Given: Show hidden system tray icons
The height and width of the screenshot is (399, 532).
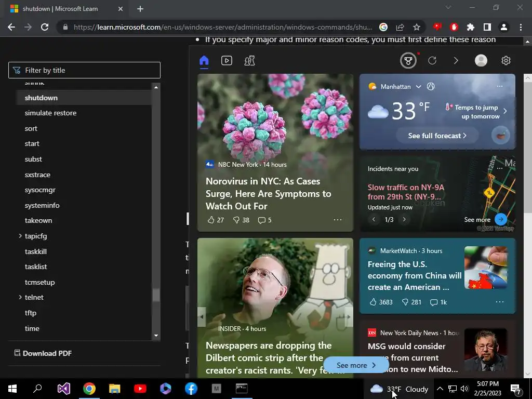Looking at the screenshot, I should coord(440,389).
